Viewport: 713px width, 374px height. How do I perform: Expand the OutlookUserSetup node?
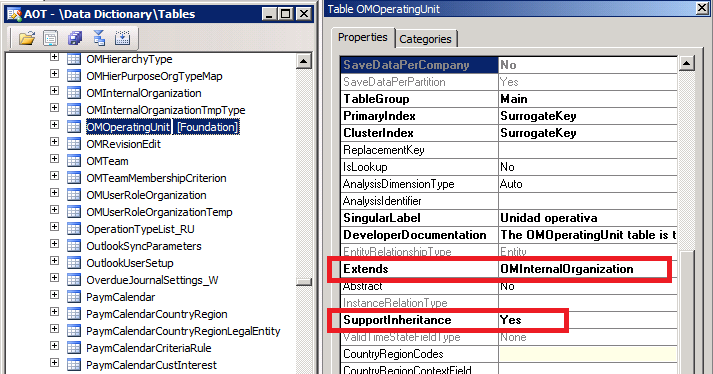[x=55, y=261]
